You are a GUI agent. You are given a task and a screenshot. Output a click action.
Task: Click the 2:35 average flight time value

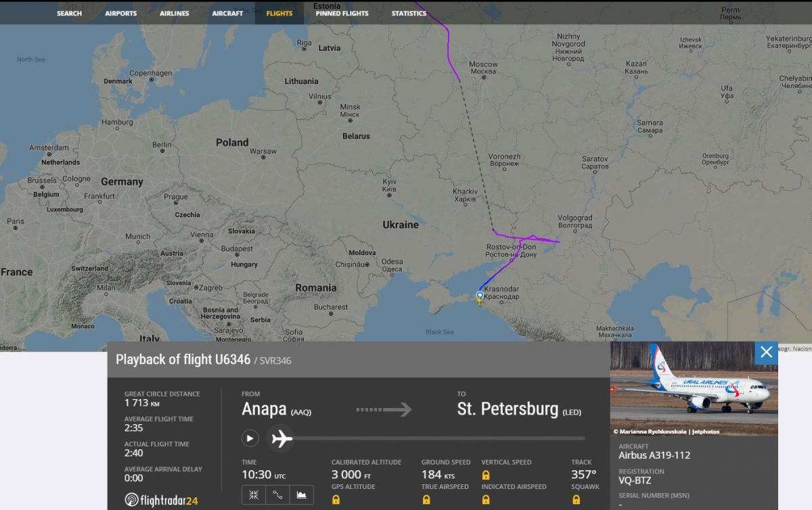tap(134, 428)
